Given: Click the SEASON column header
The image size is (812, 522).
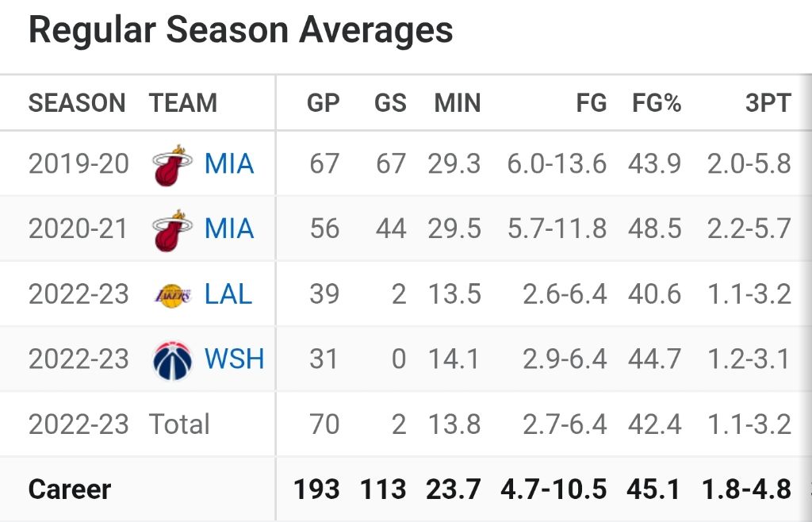Looking at the screenshot, I should 77,102.
